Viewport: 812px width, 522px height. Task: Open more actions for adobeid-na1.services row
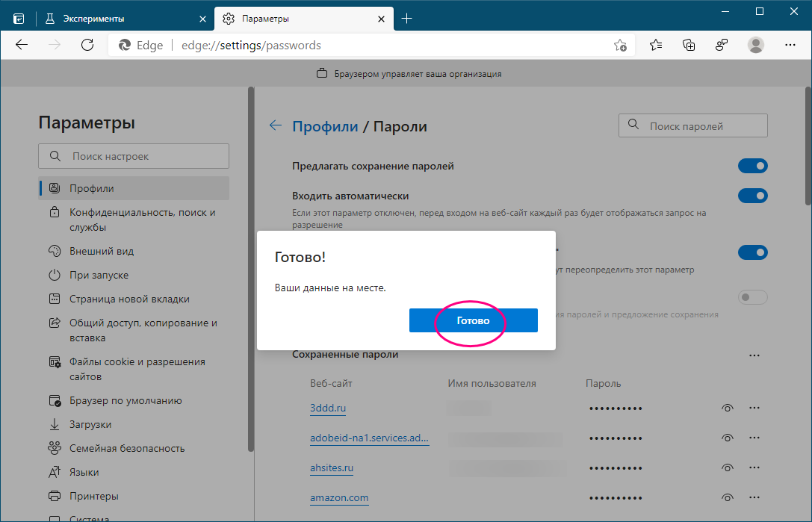[x=754, y=438]
